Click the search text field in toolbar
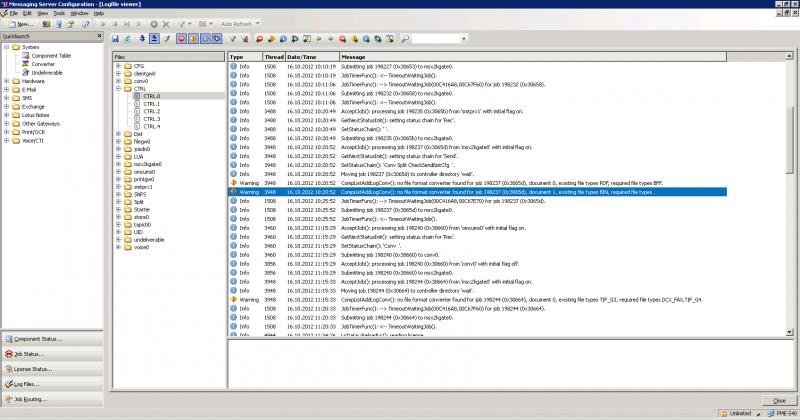 [438, 38]
